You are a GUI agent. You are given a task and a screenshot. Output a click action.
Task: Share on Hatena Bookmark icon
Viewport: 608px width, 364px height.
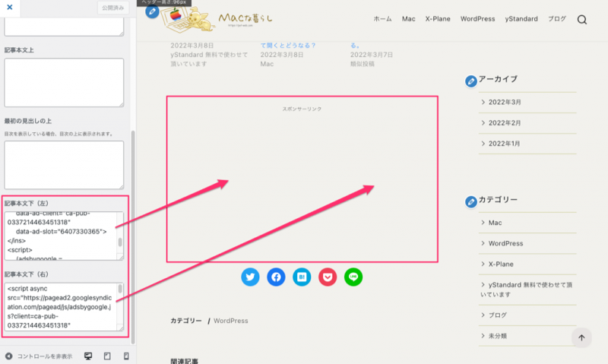302,277
